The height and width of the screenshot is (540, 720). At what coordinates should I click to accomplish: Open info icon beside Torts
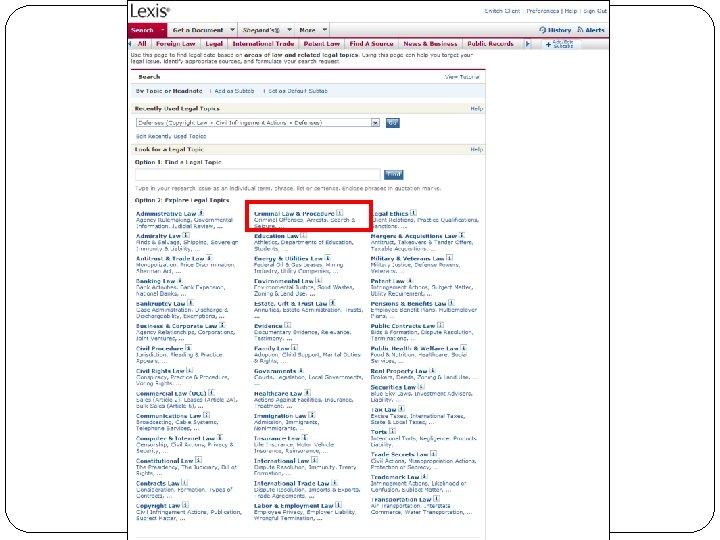tap(392, 431)
